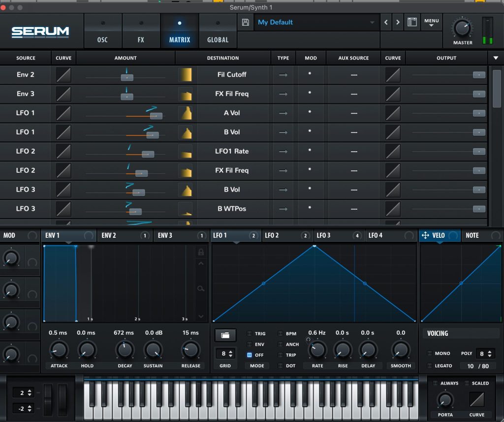Screen dimensions: 504x422
Task: Switch to the FX tab
Action: [141, 31]
